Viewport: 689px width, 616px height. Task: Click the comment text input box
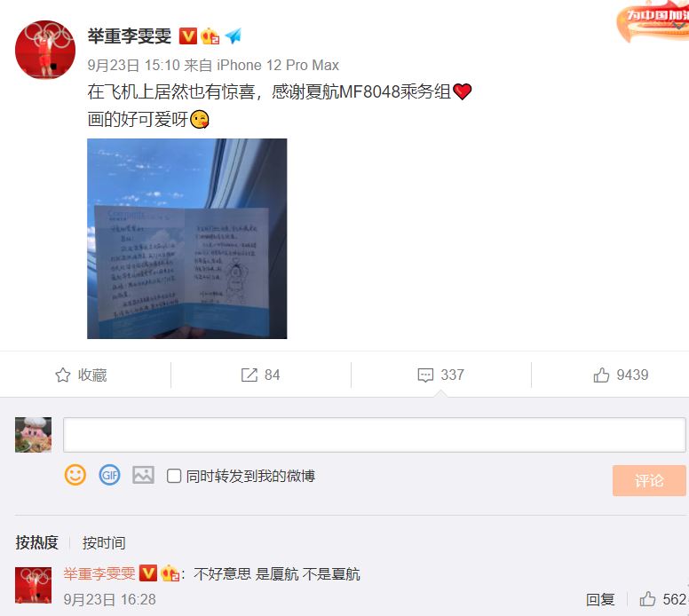pos(375,435)
